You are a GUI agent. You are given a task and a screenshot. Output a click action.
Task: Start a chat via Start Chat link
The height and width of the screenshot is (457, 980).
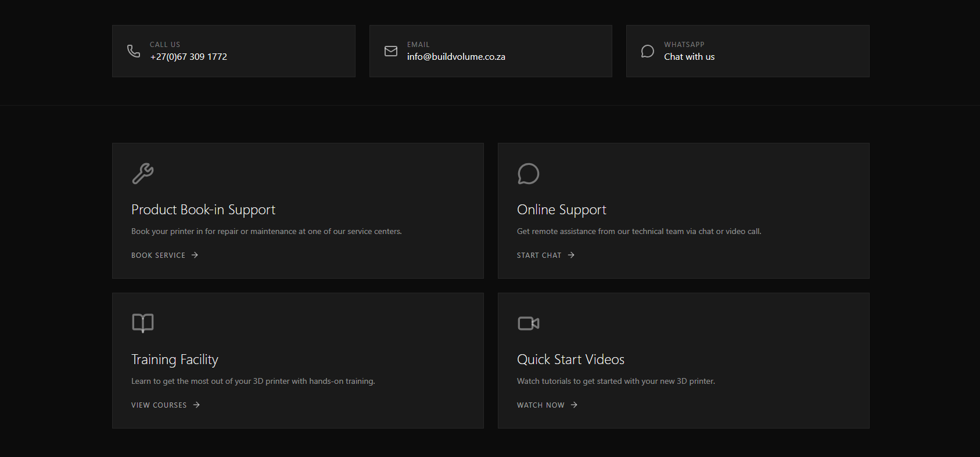pyautogui.click(x=539, y=256)
